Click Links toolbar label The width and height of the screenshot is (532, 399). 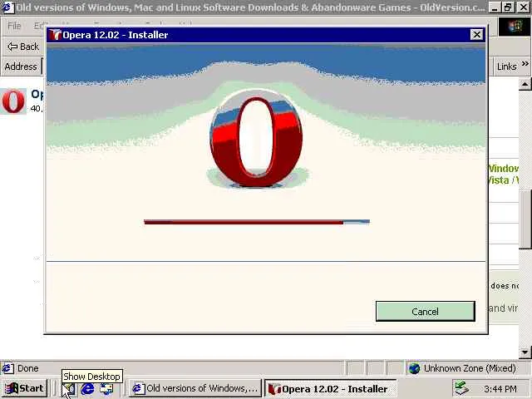point(506,66)
